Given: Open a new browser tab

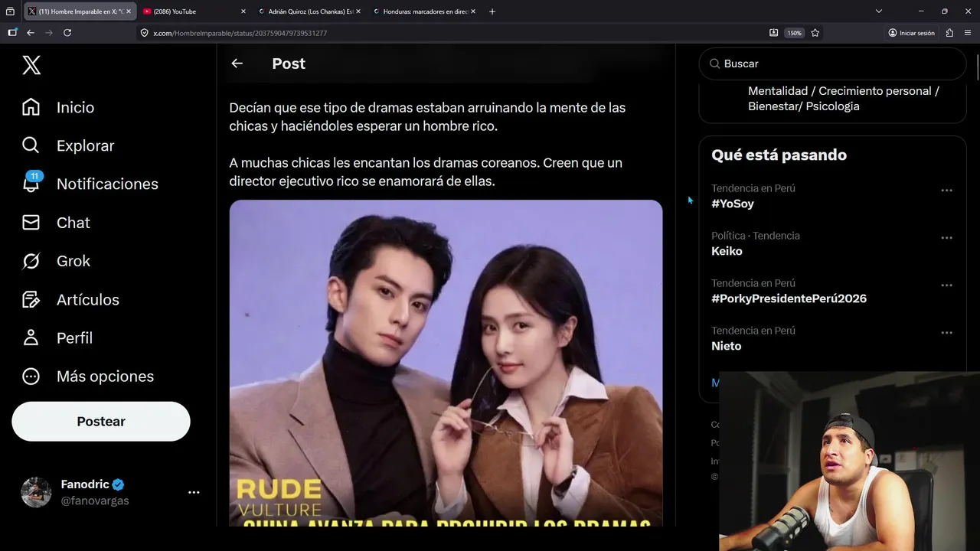Looking at the screenshot, I should [x=492, y=11].
